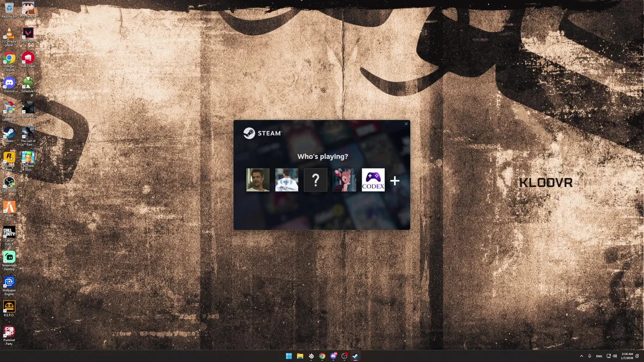Click the microphone tray icon

coord(590,356)
